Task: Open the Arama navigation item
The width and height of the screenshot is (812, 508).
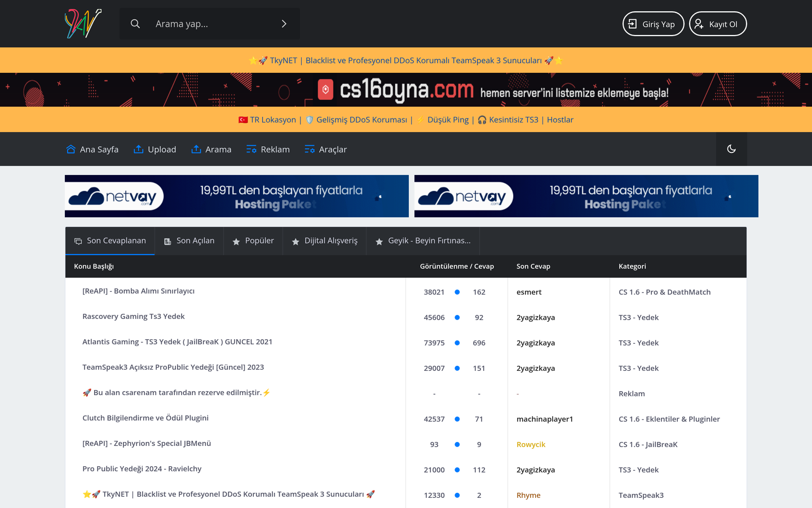Action: point(211,149)
